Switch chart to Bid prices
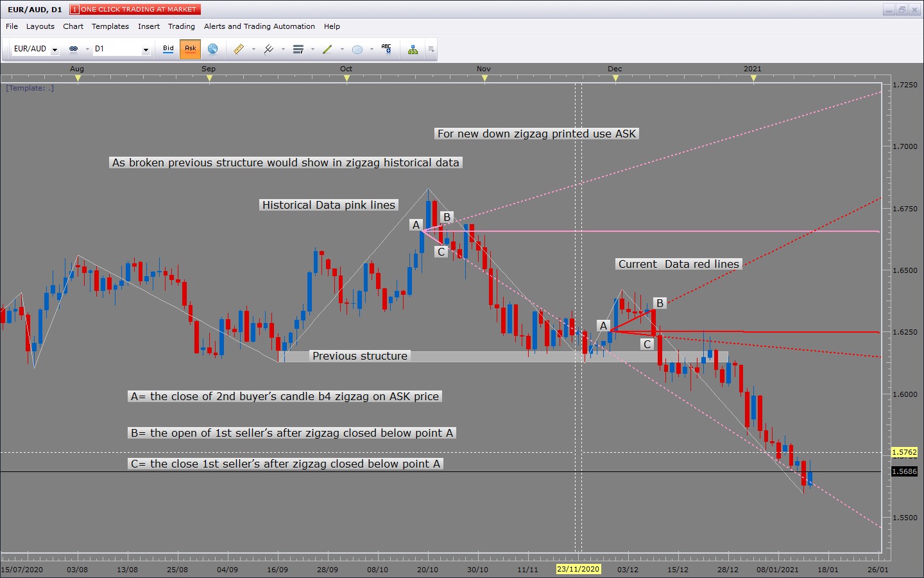The width and height of the screenshot is (924, 578). pyautogui.click(x=168, y=49)
